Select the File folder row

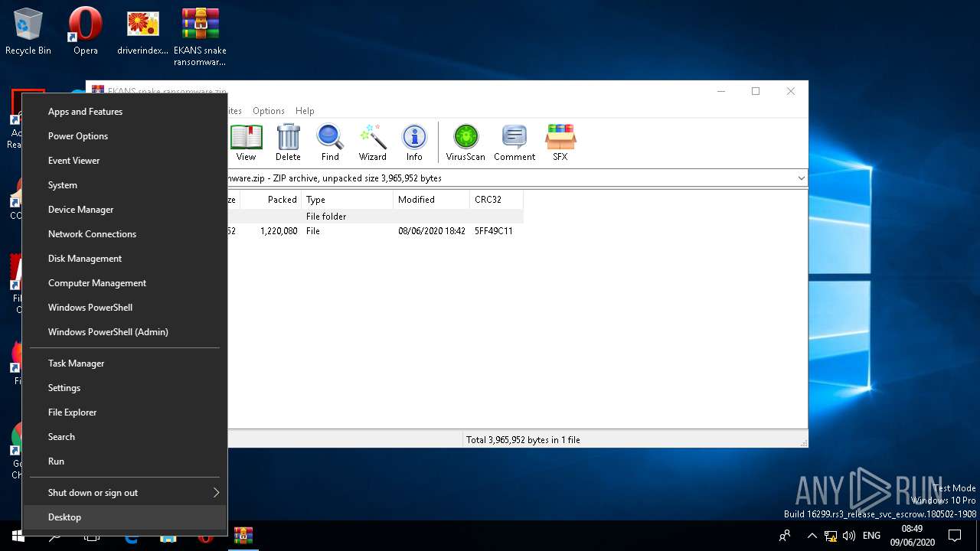375,217
